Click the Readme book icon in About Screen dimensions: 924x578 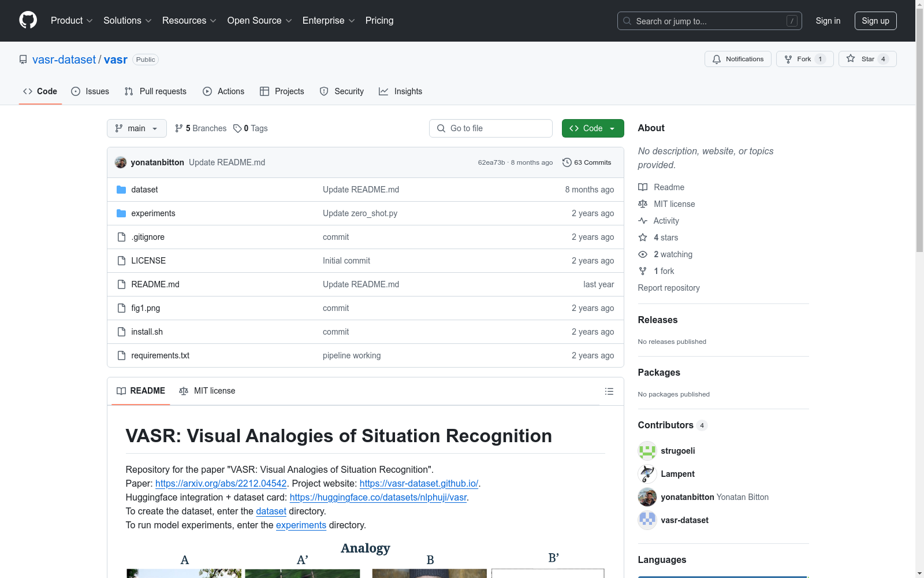643,187
